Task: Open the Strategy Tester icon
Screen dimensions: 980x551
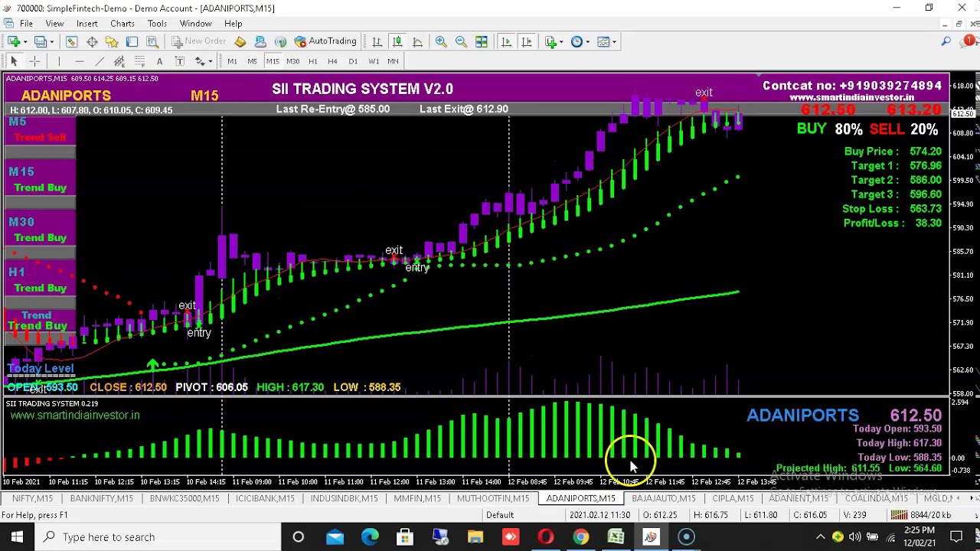Action: pyautogui.click(x=152, y=41)
